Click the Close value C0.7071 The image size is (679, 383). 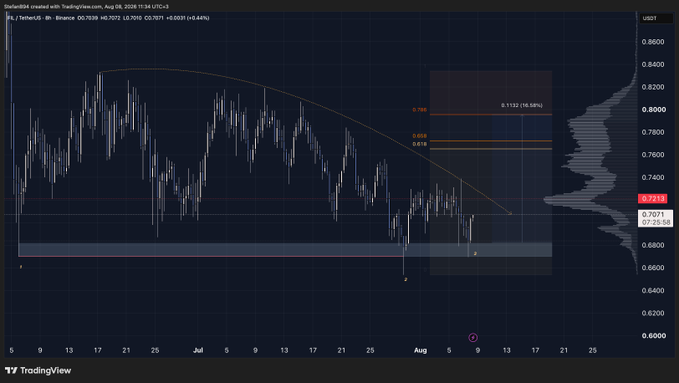pyautogui.click(x=154, y=18)
